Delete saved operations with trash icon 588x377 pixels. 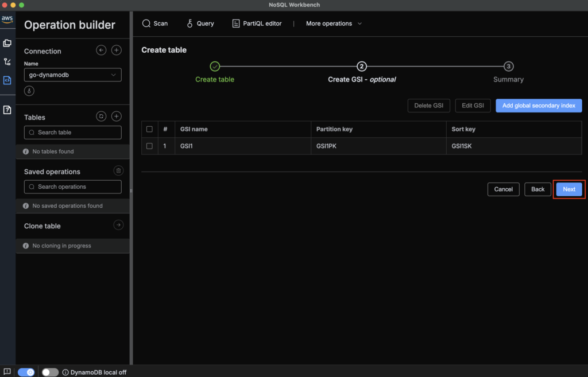click(x=118, y=170)
